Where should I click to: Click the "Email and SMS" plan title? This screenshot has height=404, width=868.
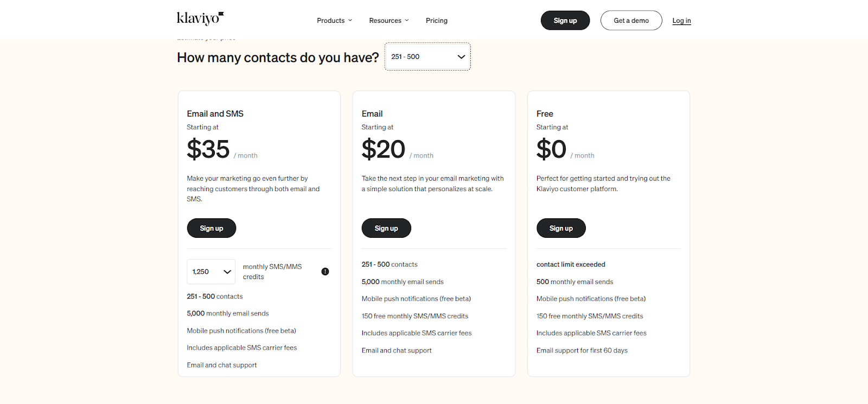click(x=215, y=113)
